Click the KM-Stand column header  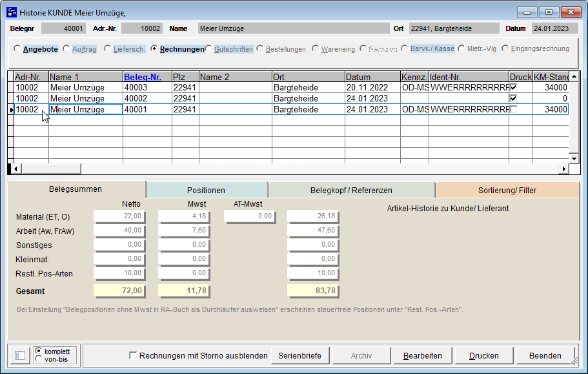[x=551, y=77]
